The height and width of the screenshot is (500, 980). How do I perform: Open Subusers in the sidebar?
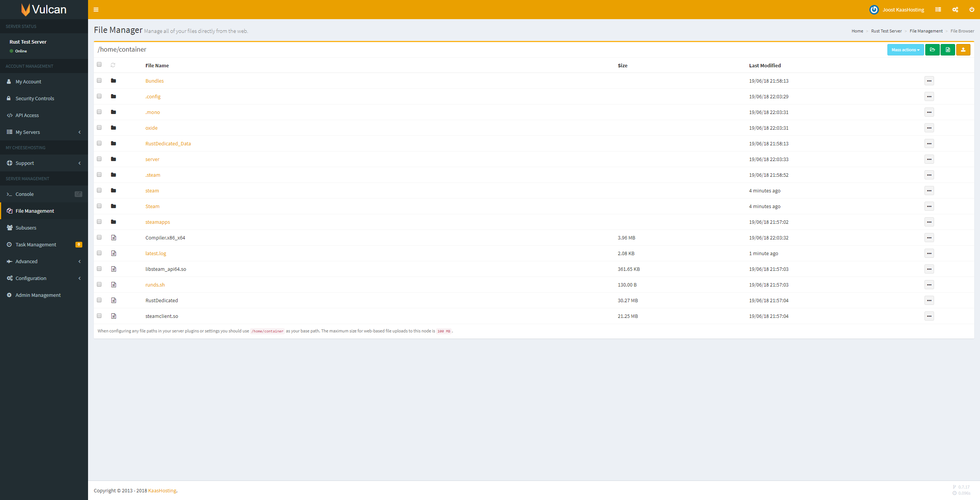click(26, 228)
